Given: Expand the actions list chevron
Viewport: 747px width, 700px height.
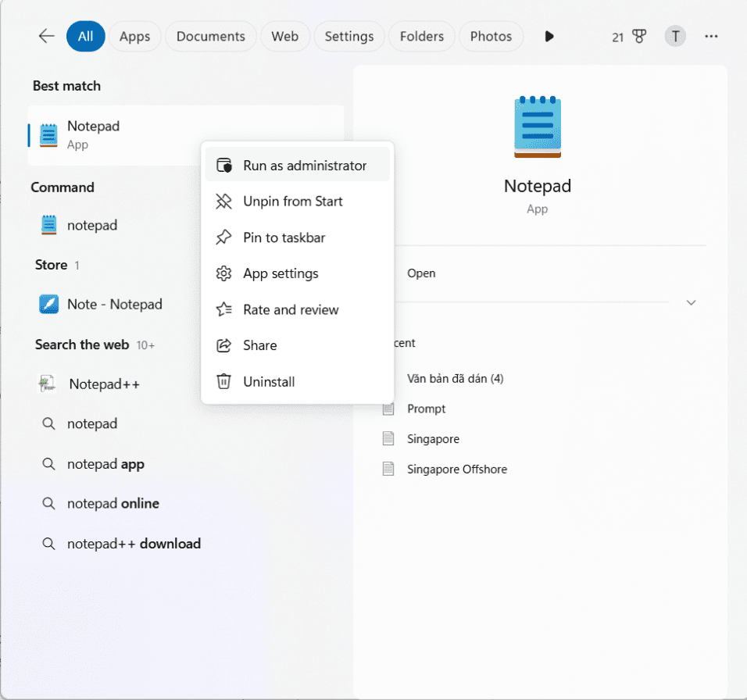Looking at the screenshot, I should [691, 302].
